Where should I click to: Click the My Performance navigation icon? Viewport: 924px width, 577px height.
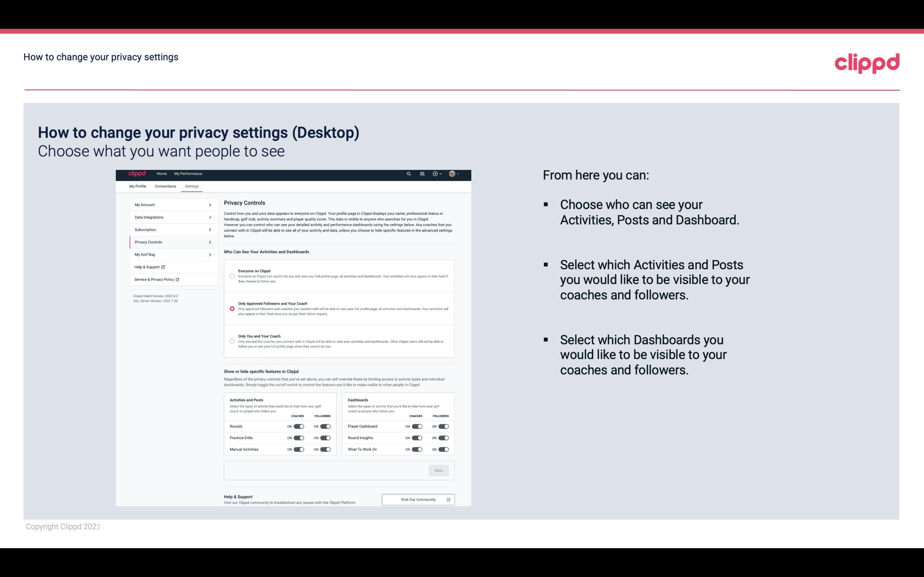[188, 174]
